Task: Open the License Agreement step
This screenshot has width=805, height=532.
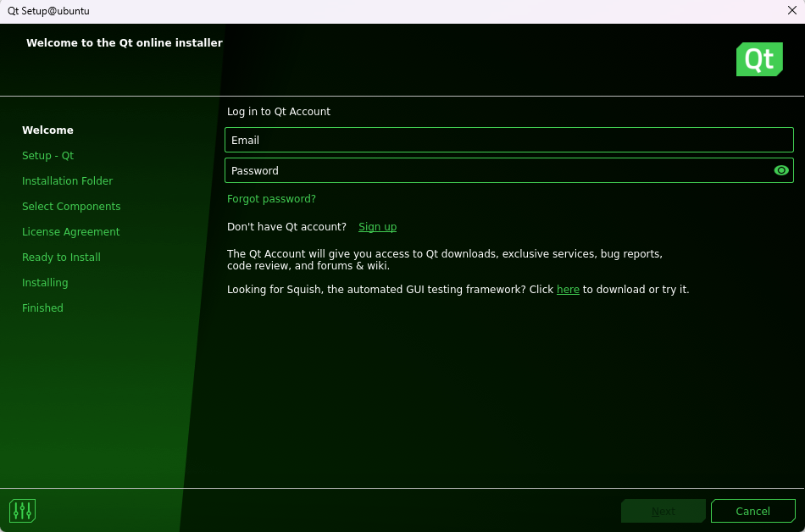Action: 70,232
